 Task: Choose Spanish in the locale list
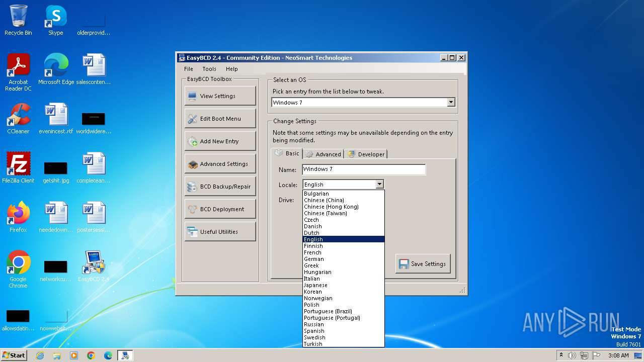pos(344,331)
